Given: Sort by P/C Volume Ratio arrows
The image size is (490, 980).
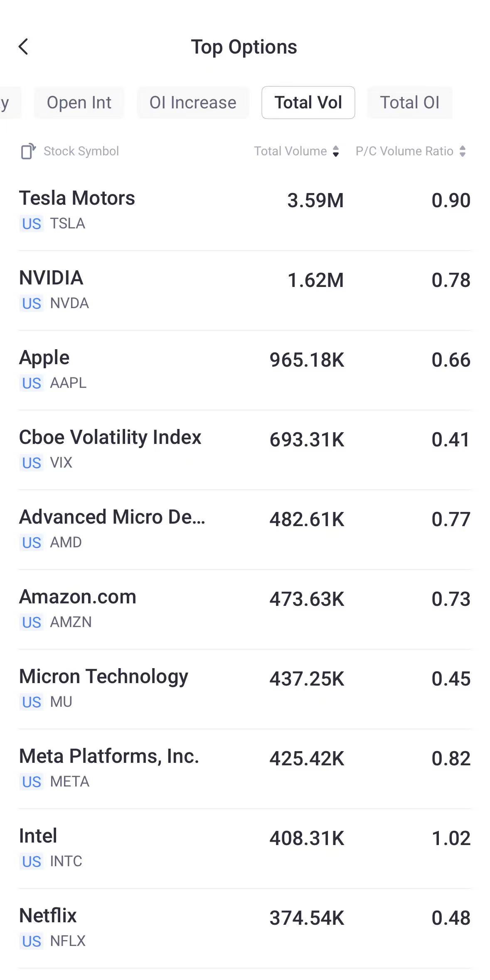Looking at the screenshot, I should coord(463,151).
